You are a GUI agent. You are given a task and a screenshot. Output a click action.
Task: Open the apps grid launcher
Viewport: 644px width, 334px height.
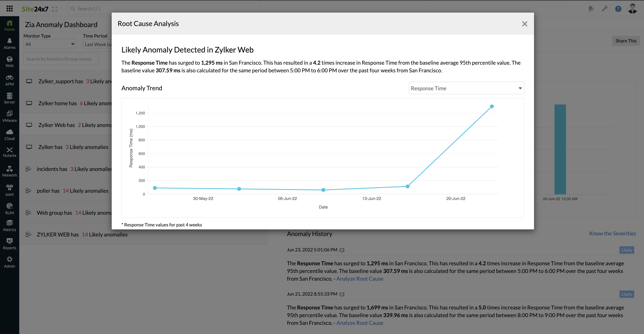(10, 8)
